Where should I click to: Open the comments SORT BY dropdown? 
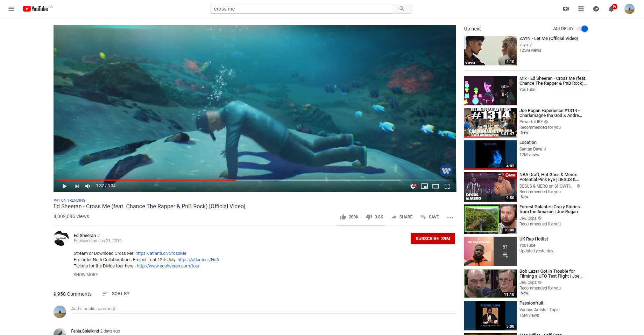coord(116,294)
